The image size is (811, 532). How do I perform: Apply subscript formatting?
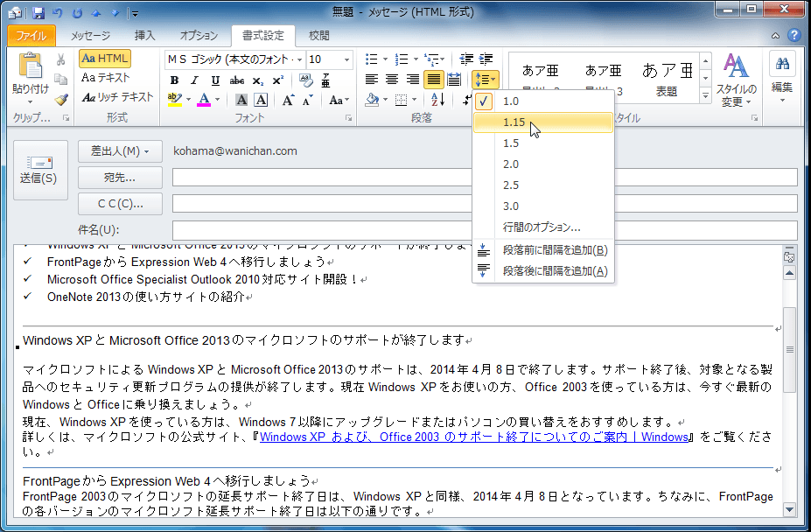(257, 80)
